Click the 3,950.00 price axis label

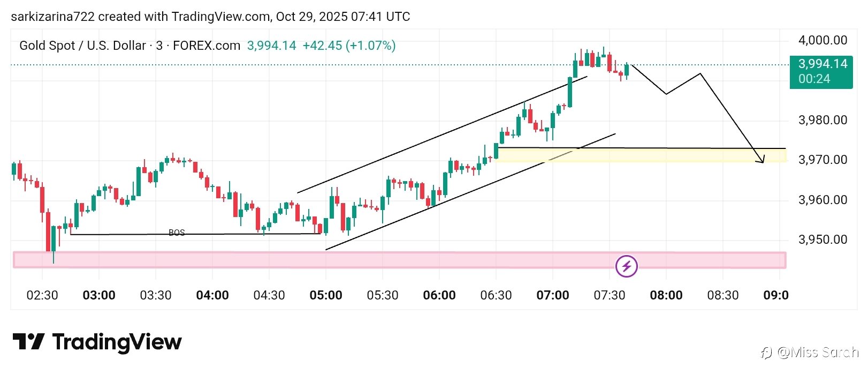pos(823,240)
